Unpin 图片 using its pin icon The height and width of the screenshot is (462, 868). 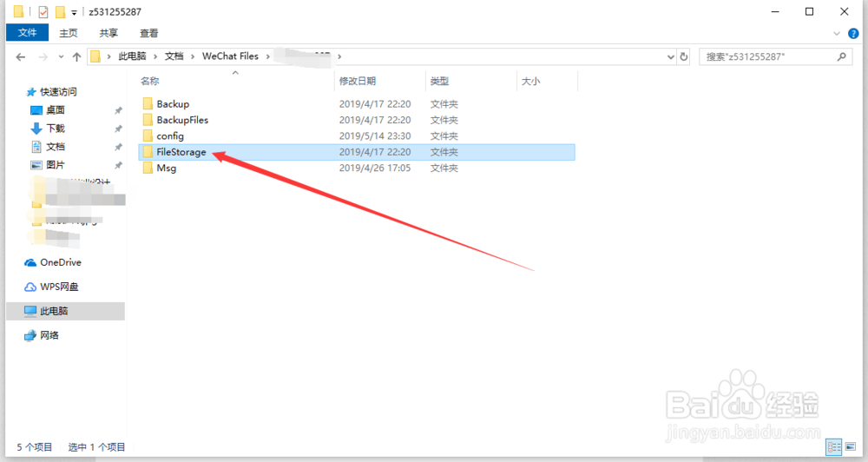(x=118, y=166)
